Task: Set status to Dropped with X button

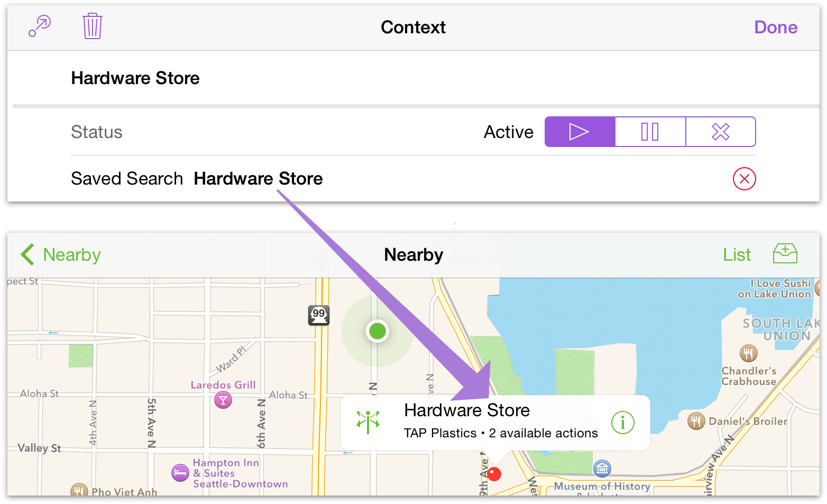Action: click(720, 132)
